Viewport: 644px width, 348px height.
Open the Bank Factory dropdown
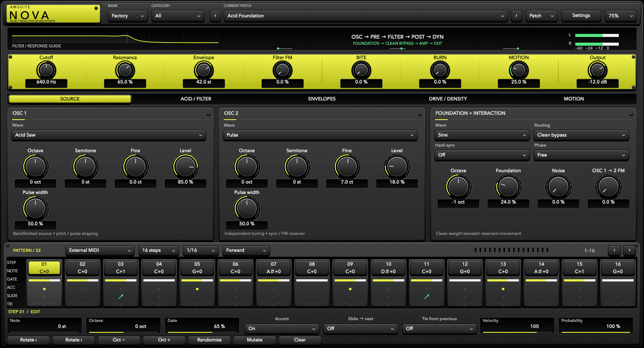(x=128, y=16)
